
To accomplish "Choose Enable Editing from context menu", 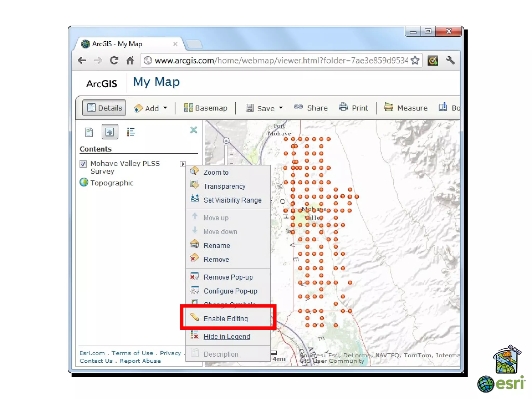I will pos(225,319).
